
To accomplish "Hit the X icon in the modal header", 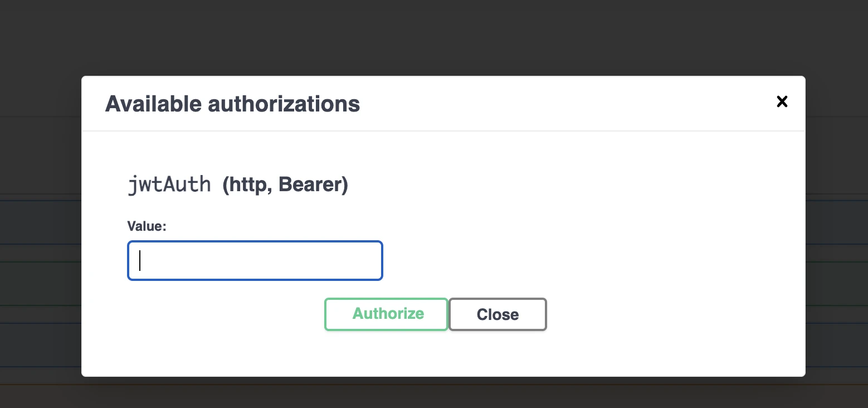I will point(782,101).
